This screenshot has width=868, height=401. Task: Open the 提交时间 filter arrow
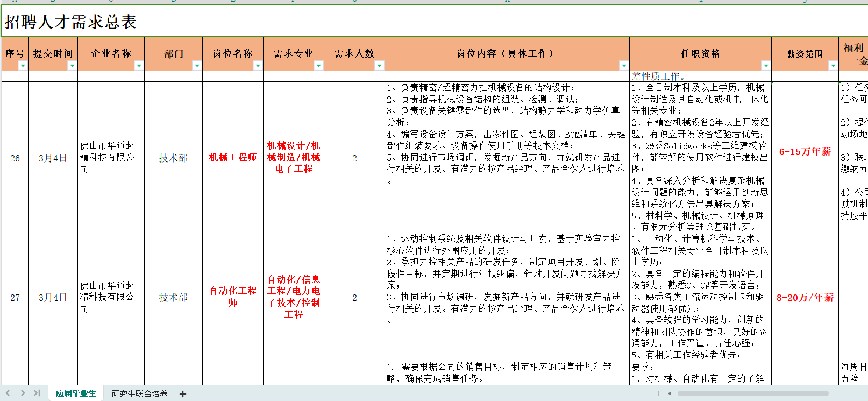(72, 66)
